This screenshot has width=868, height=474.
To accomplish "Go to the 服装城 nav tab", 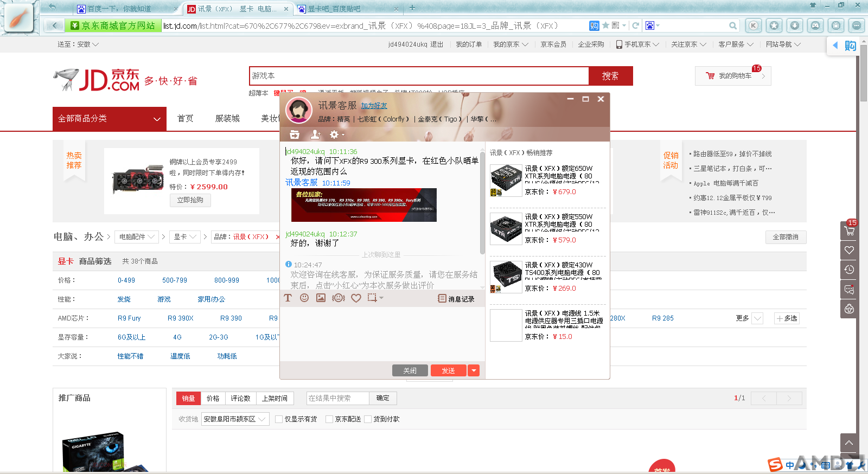I will (x=227, y=118).
